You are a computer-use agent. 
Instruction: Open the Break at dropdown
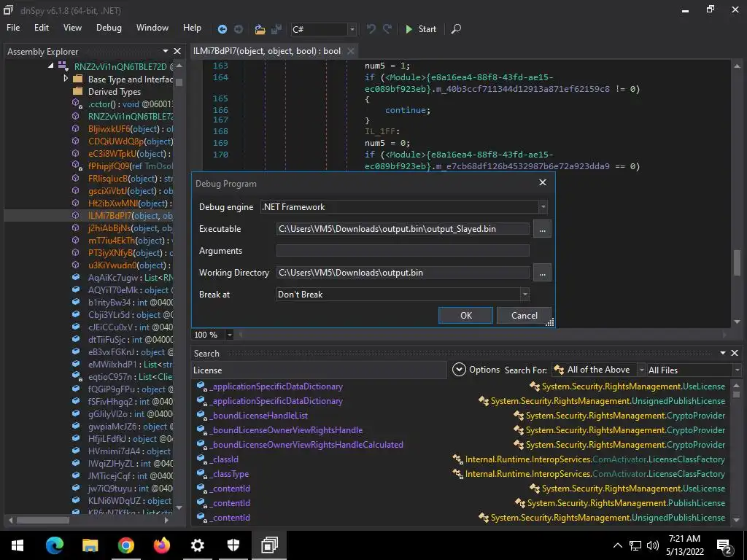[x=524, y=295]
